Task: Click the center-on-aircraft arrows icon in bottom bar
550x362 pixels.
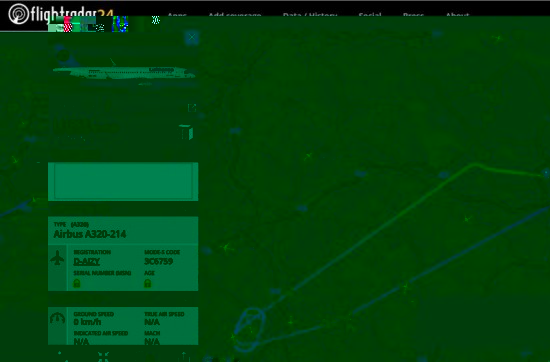Action: click(x=103, y=357)
